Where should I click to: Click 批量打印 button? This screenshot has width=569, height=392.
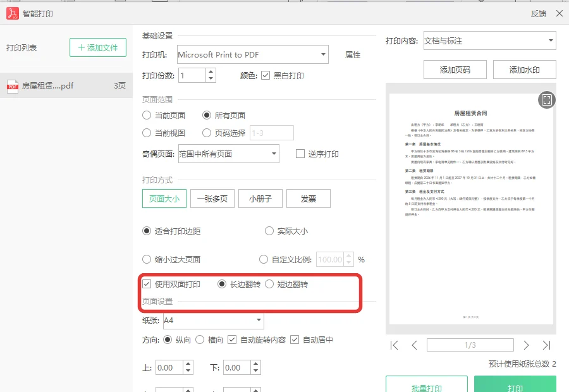click(x=427, y=385)
